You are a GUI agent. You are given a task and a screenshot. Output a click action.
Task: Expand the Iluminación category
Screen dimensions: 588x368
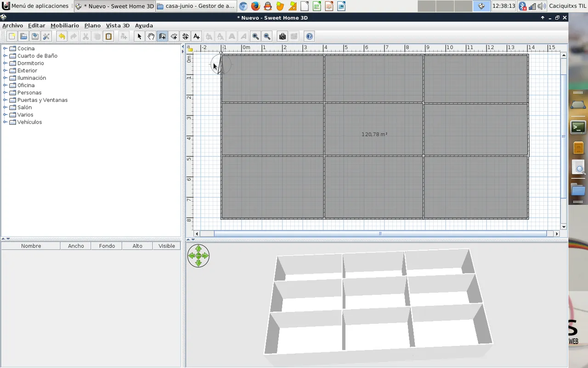pos(6,78)
